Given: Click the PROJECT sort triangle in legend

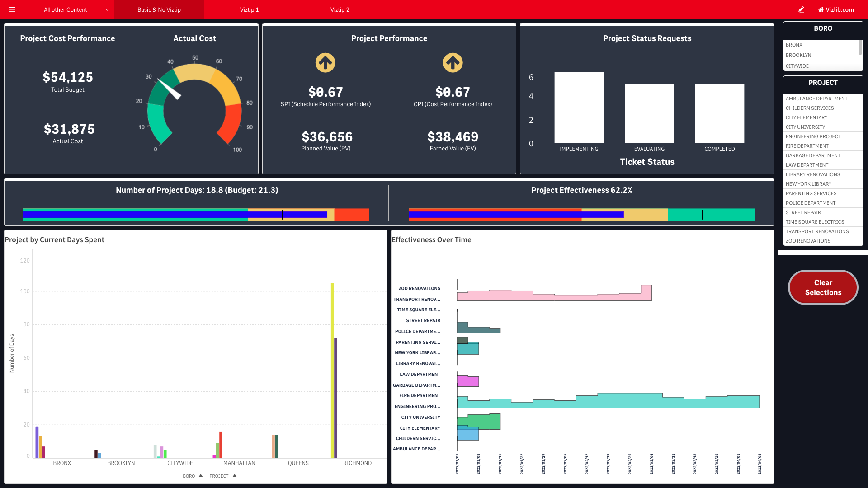Looking at the screenshot, I should (x=235, y=476).
